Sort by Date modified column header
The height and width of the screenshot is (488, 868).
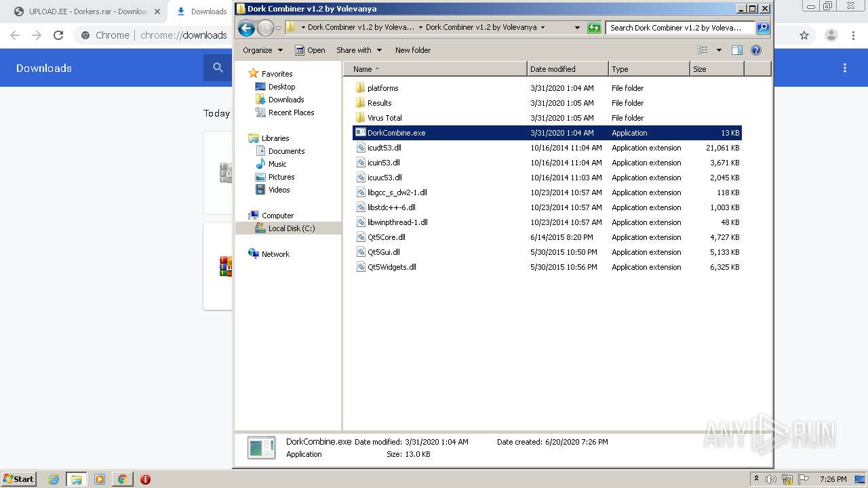coord(568,69)
